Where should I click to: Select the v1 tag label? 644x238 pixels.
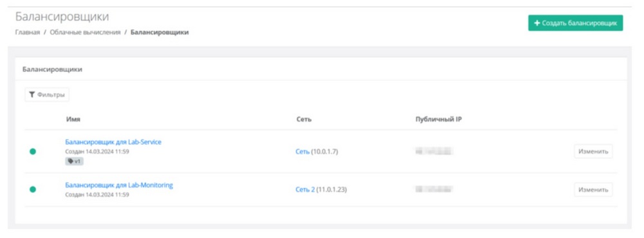pyautogui.click(x=74, y=161)
